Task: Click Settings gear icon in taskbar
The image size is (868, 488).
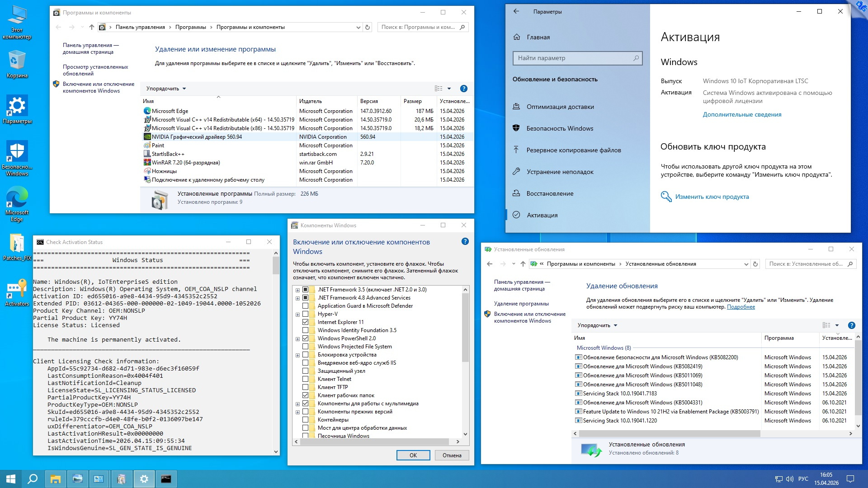Action: (144, 479)
